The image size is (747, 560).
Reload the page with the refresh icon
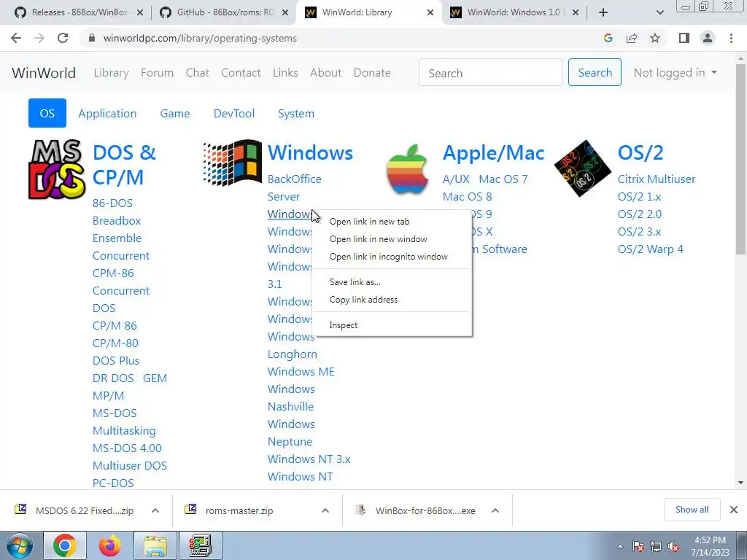[x=63, y=38]
